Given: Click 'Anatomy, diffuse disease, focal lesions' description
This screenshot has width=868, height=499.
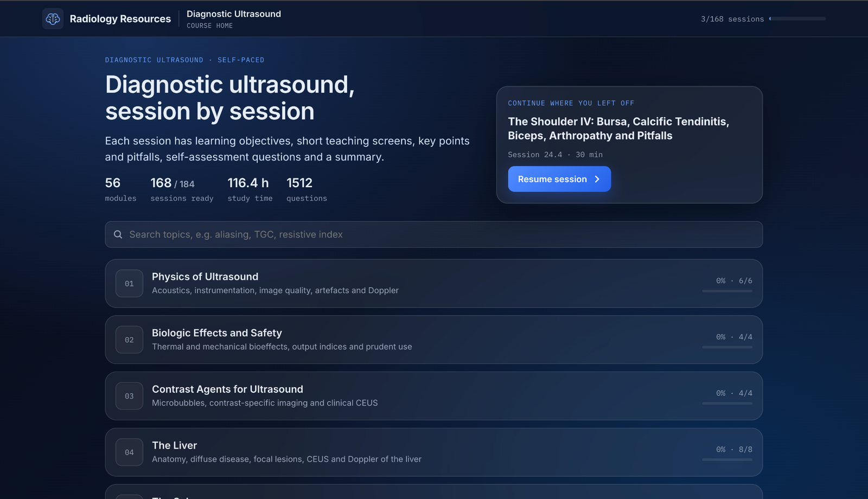Looking at the screenshot, I should 286,459.
